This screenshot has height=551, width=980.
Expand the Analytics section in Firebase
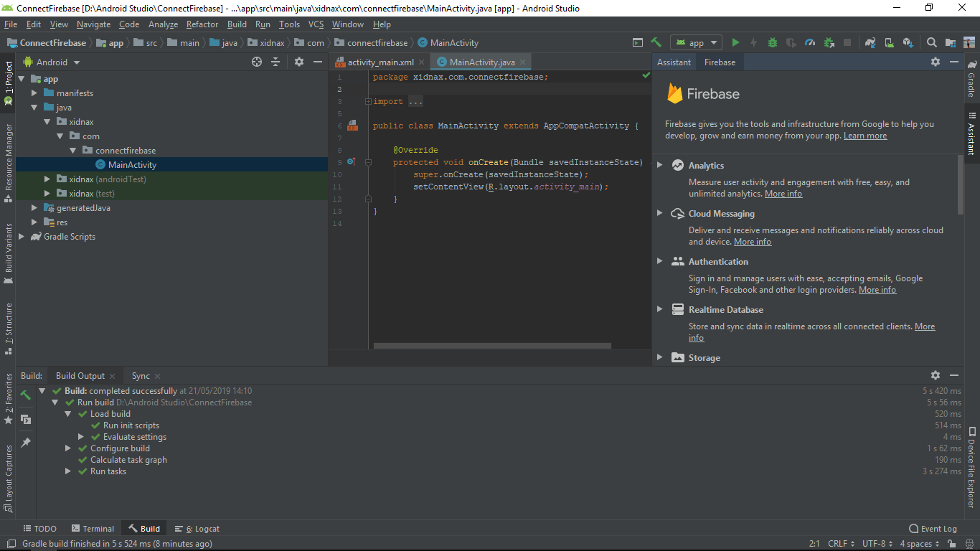tap(660, 165)
